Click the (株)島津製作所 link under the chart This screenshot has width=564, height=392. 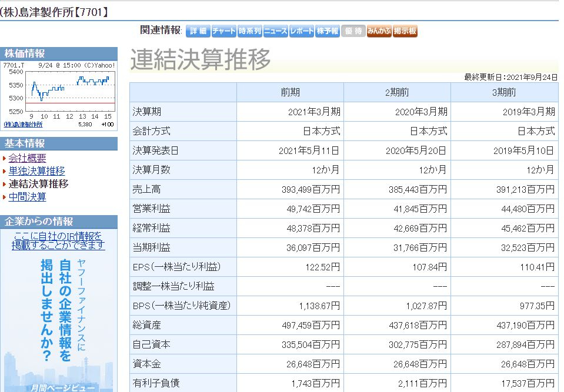23,125
